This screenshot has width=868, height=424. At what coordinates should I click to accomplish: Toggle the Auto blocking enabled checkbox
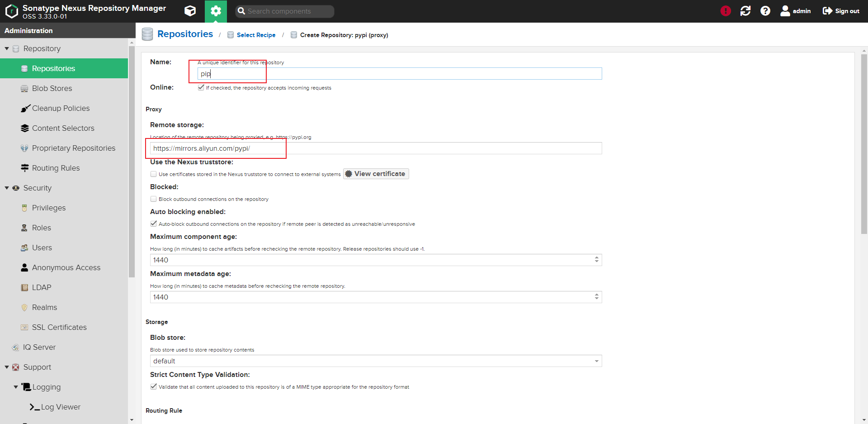click(153, 224)
